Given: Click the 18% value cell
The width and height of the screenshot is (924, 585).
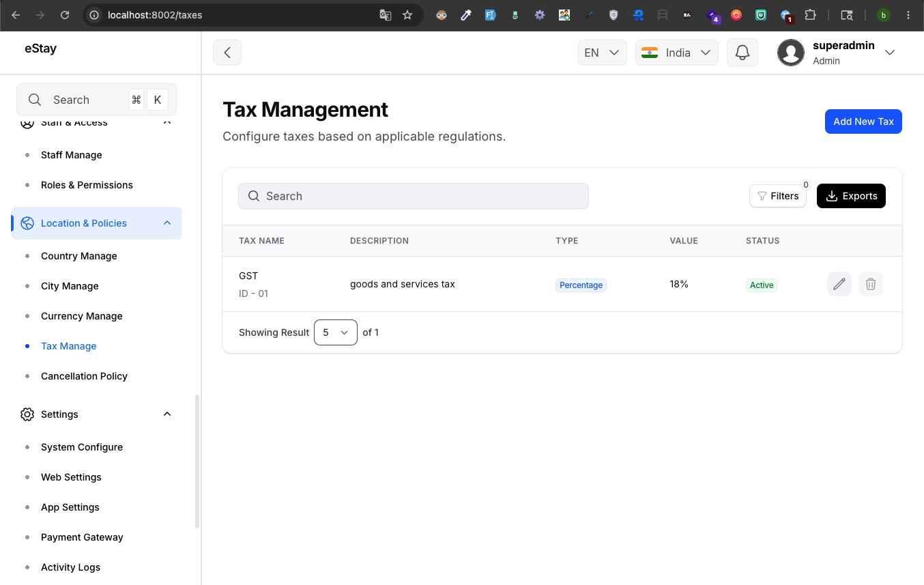Looking at the screenshot, I should (679, 284).
